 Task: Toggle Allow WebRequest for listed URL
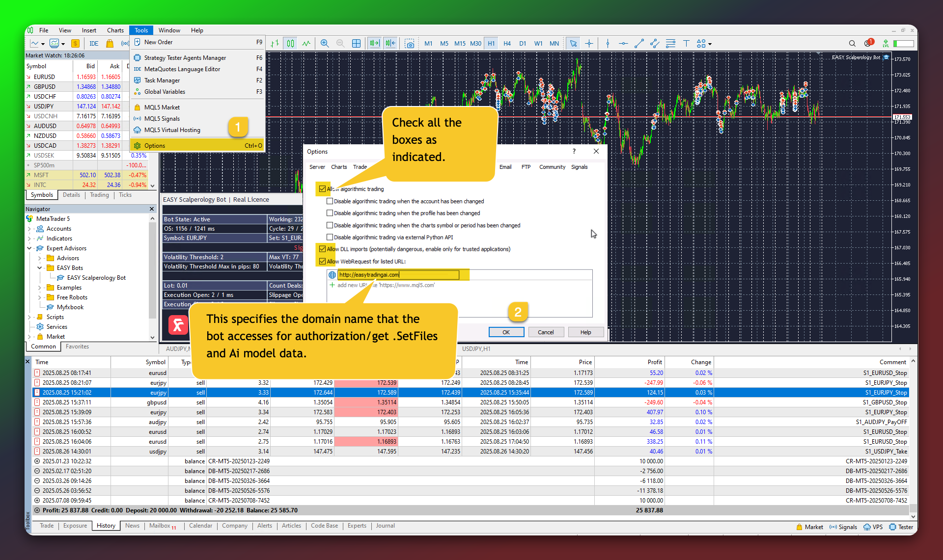coord(323,262)
